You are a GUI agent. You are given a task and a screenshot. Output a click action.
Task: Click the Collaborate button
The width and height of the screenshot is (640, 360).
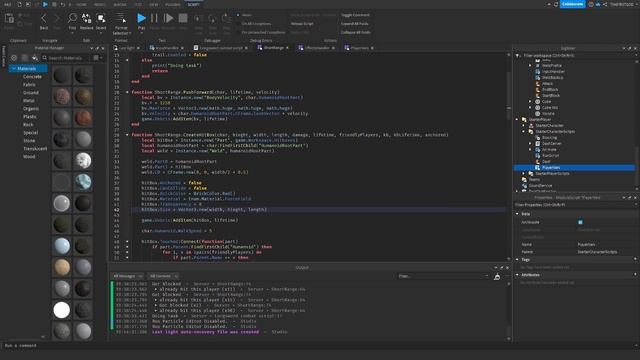point(572,4)
